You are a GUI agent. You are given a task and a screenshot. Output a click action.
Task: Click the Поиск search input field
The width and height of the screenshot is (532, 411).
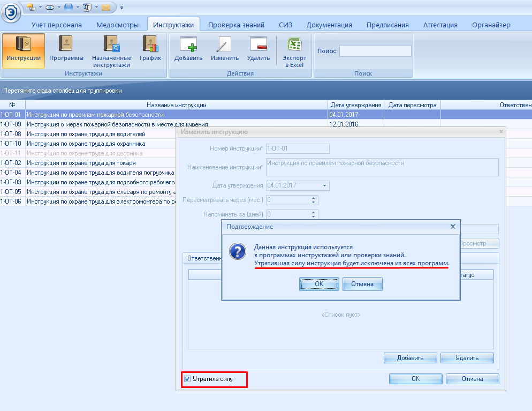(x=375, y=51)
